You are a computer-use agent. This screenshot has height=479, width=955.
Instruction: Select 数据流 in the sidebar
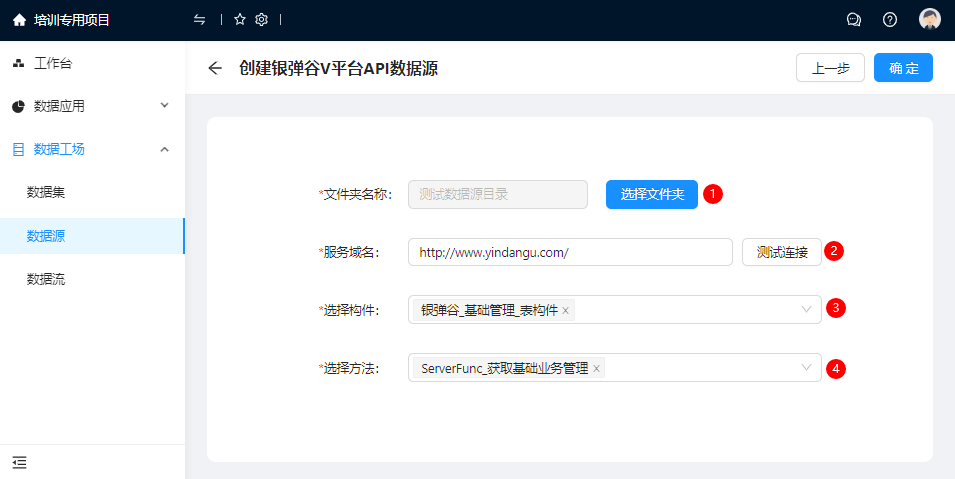(46, 280)
